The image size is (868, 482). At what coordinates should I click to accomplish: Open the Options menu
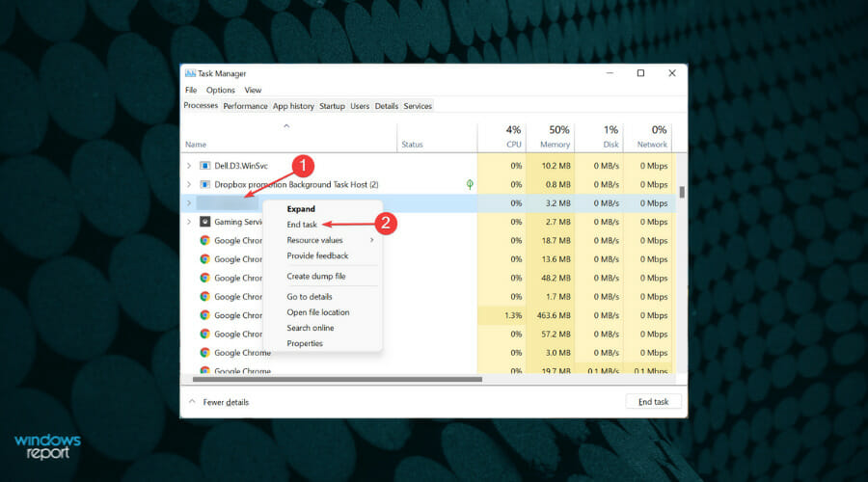click(x=220, y=90)
